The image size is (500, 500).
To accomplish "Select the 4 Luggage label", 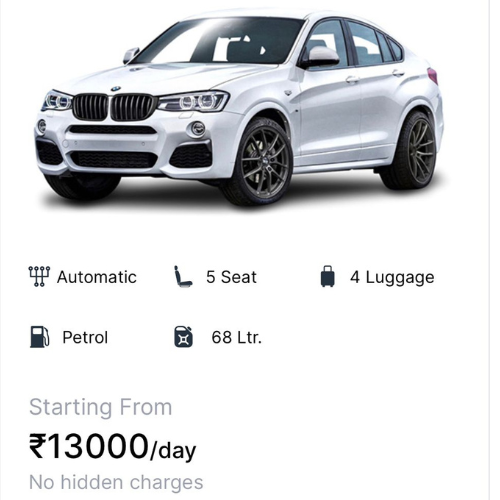I will point(392,278).
